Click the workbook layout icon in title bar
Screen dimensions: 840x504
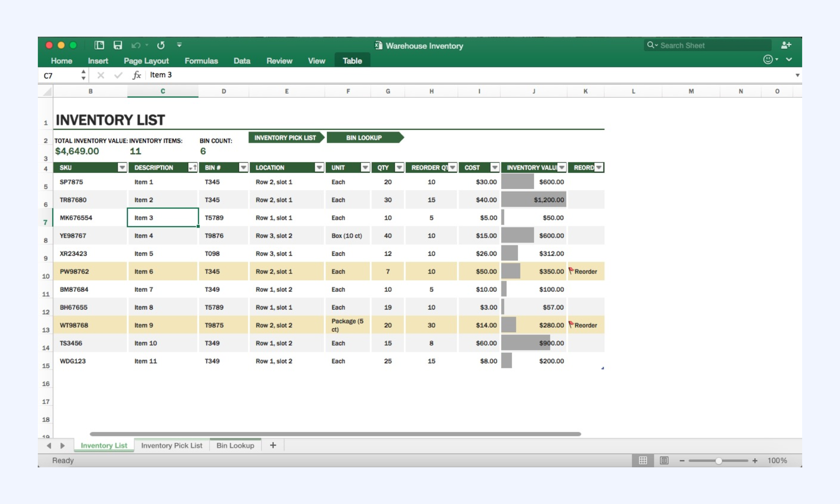click(99, 45)
